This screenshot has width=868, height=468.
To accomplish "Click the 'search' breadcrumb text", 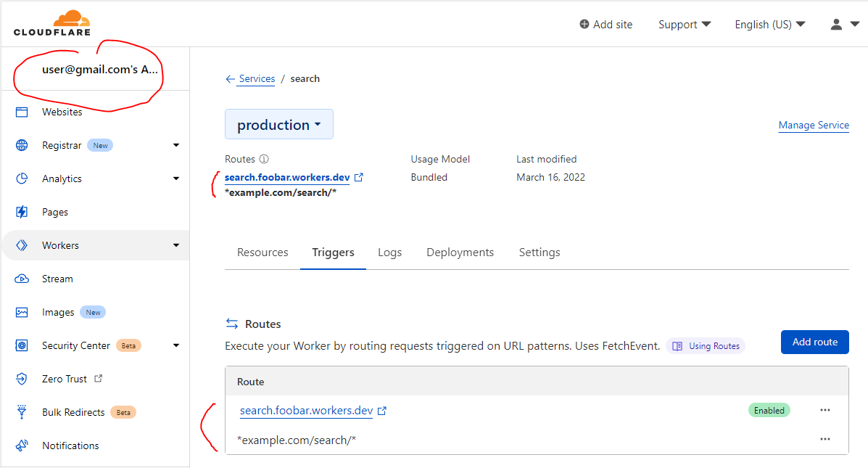I will point(305,78).
